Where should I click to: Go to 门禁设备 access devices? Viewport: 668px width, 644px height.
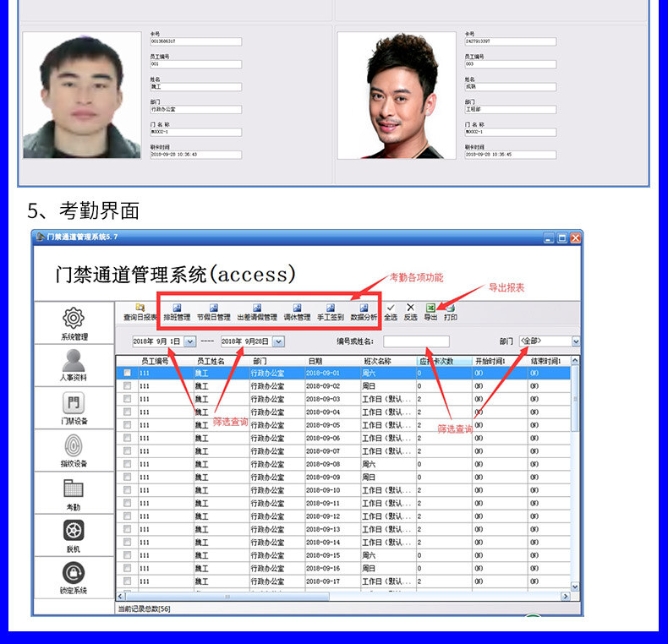pyautogui.click(x=74, y=406)
